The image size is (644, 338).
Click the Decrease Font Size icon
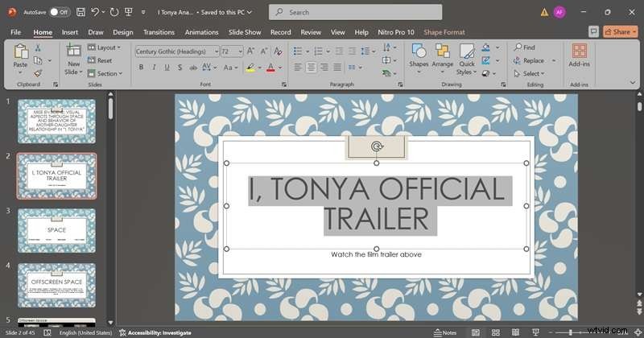click(264, 52)
